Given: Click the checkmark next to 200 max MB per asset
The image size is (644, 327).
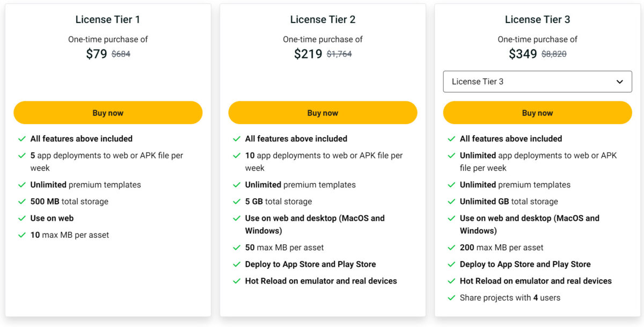Looking at the screenshot, I should 451,248.
